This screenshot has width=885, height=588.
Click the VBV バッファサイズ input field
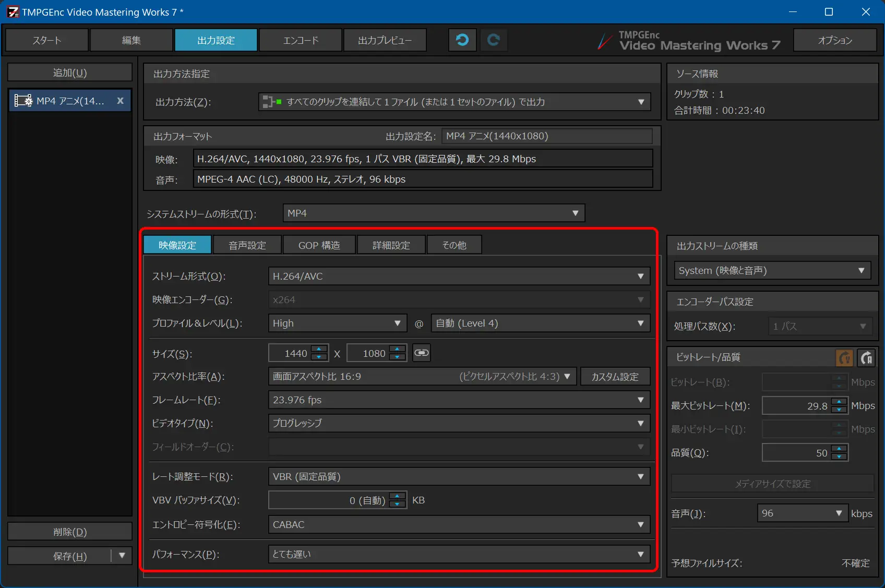[329, 500]
